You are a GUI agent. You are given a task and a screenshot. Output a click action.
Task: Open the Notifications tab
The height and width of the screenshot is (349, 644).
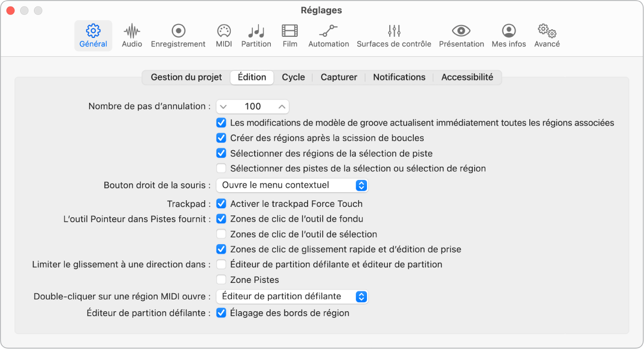tap(399, 77)
